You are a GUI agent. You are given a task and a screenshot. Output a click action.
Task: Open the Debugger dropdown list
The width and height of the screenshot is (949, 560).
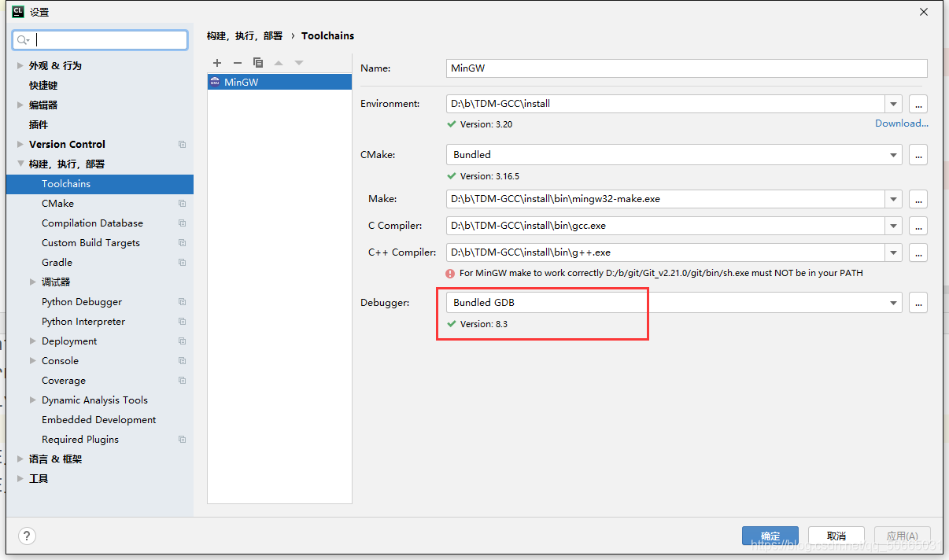tap(893, 303)
